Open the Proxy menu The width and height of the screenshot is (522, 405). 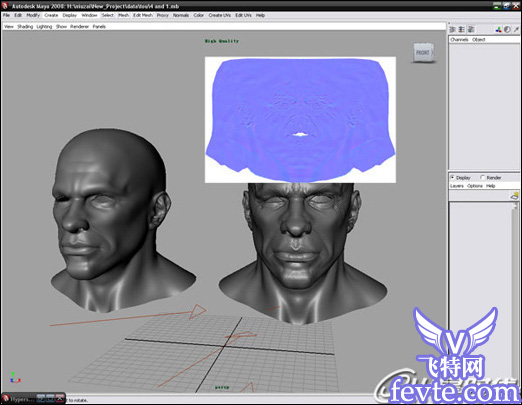[x=163, y=15]
